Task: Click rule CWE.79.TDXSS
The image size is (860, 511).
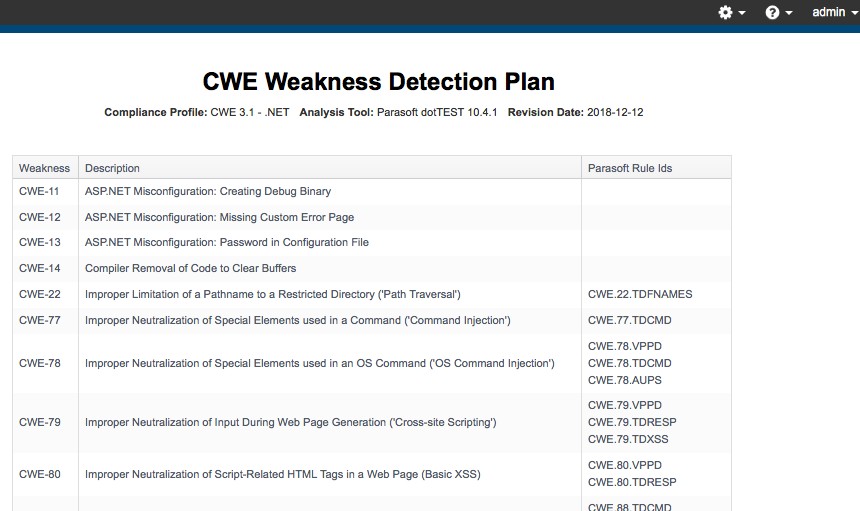Action: [x=628, y=439]
